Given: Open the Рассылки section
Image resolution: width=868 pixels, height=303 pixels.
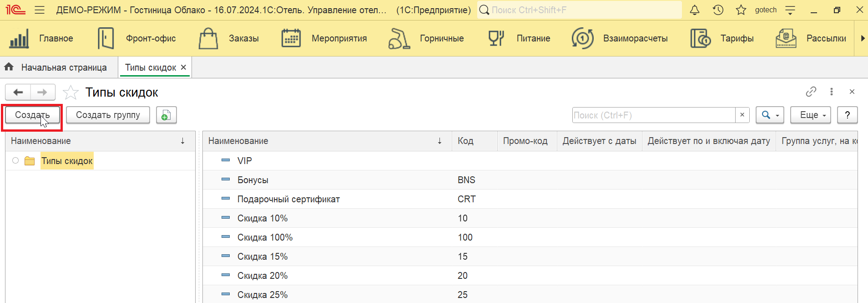Looking at the screenshot, I should tap(826, 38).
